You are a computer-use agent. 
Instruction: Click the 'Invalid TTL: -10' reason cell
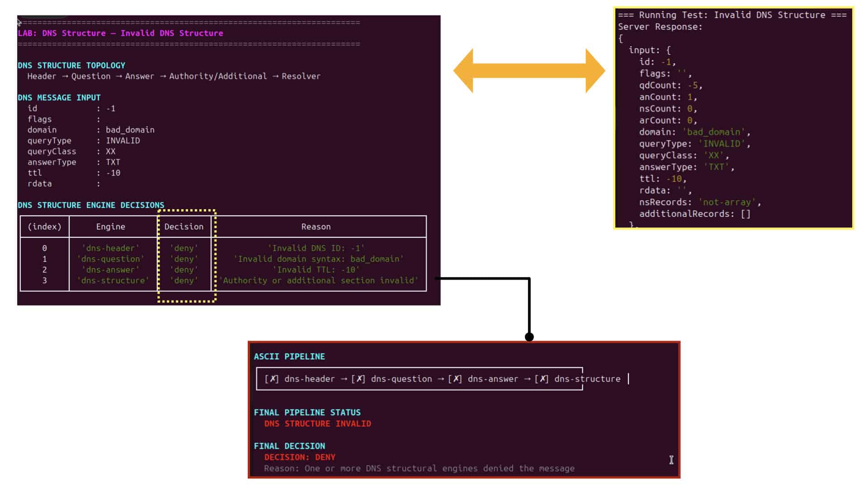316,270
